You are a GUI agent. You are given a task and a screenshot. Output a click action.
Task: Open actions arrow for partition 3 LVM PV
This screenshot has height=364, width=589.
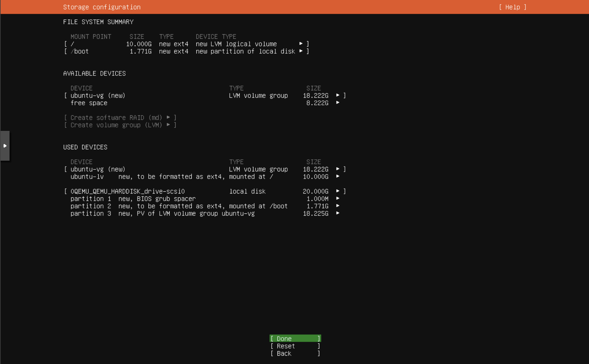[338, 213]
